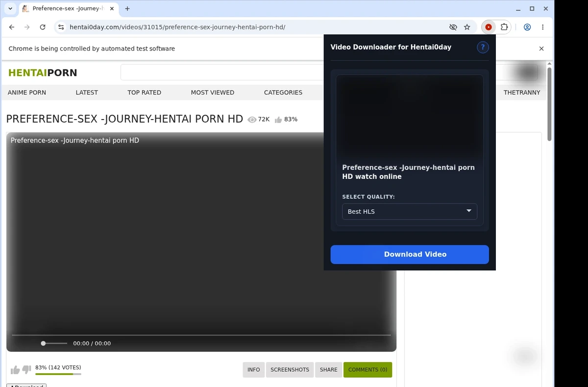Switch to the COMMENTS (0) tab

coord(367,370)
